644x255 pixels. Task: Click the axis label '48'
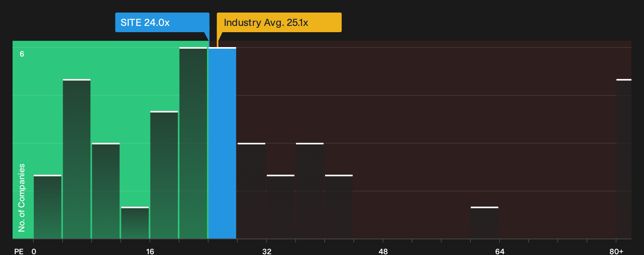(383, 251)
